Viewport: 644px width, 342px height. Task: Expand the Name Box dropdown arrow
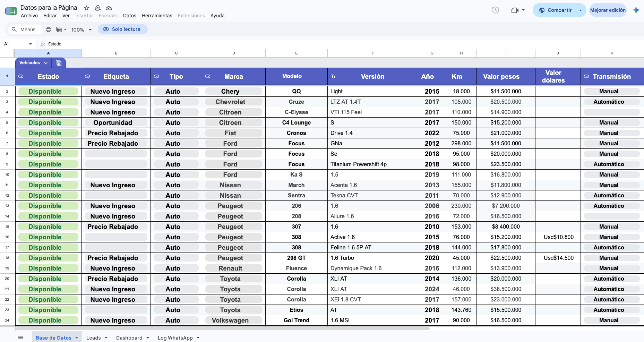coord(31,44)
